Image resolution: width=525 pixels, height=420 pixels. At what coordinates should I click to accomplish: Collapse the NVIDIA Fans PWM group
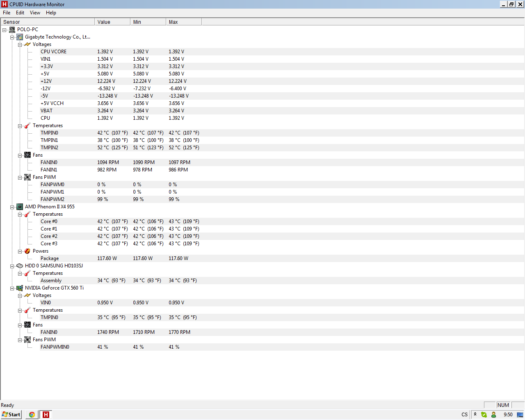(20, 340)
